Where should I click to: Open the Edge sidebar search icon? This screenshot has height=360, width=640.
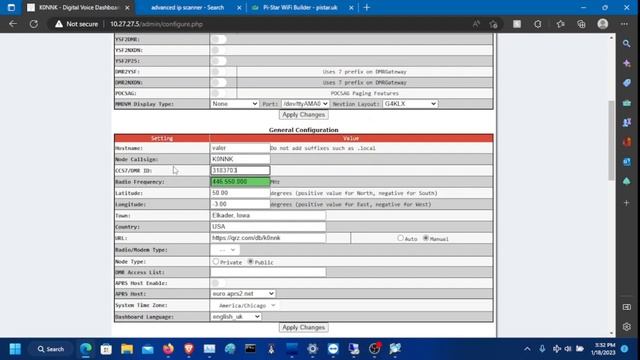point(627,43)
